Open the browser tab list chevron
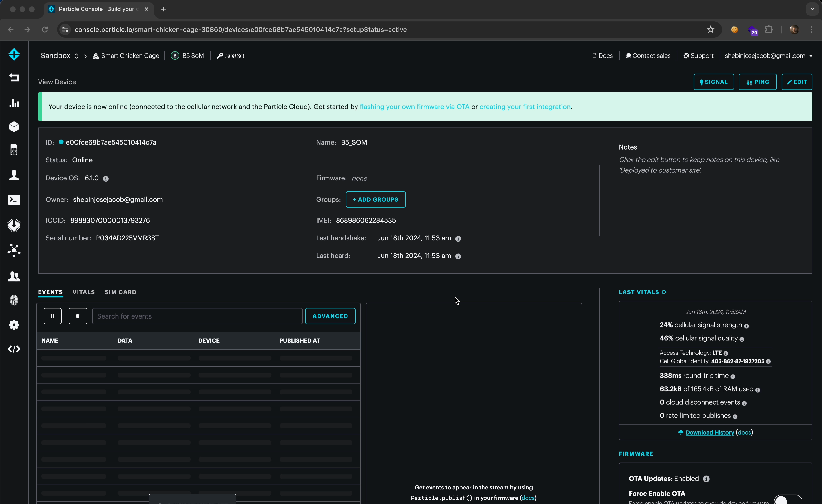The image size is (822, 504). pyautogui.click(x=812, y=9)
